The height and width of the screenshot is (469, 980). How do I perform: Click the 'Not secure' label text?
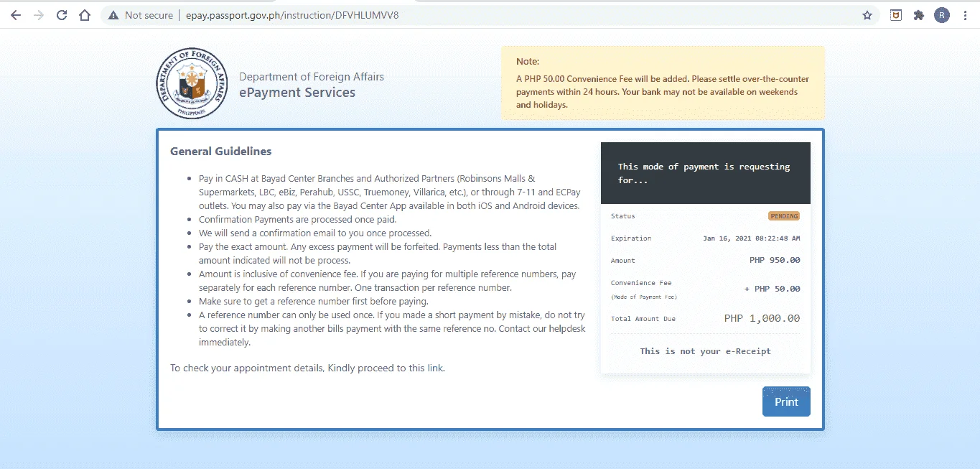(149, 15)
